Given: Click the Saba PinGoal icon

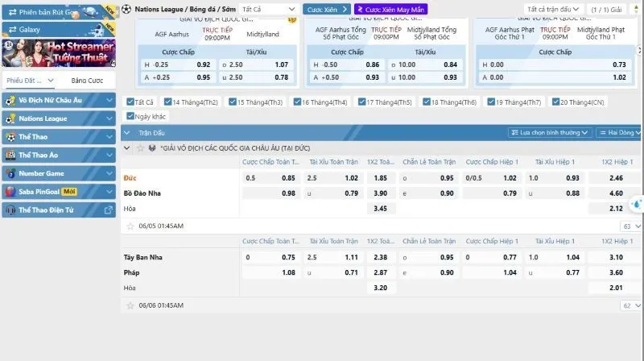Looking at the screenshot, I should click(10, 192).
